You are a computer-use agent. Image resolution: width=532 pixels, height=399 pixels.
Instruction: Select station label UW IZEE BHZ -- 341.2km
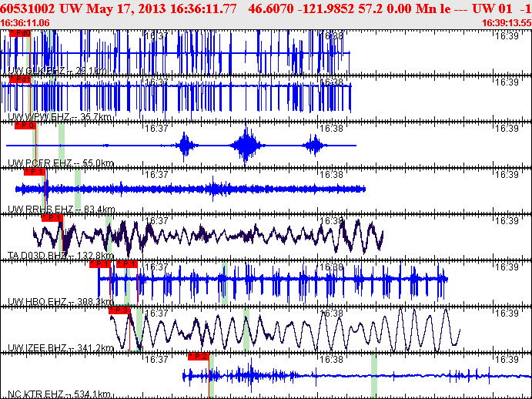click(61, 348)
